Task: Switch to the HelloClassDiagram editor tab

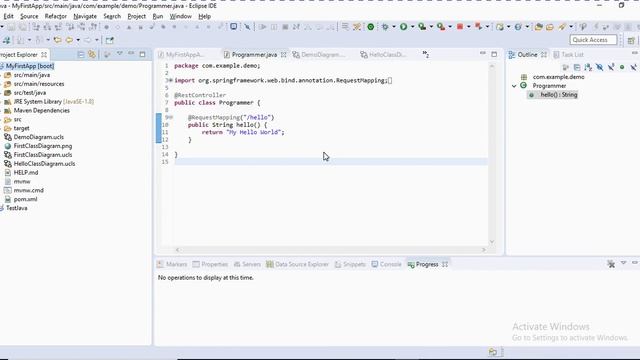Action: tap(384, 55)
